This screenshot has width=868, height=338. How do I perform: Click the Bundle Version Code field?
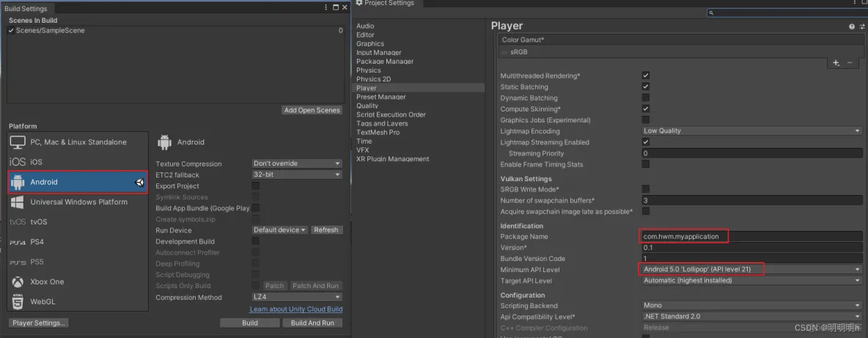click(751, 258)
